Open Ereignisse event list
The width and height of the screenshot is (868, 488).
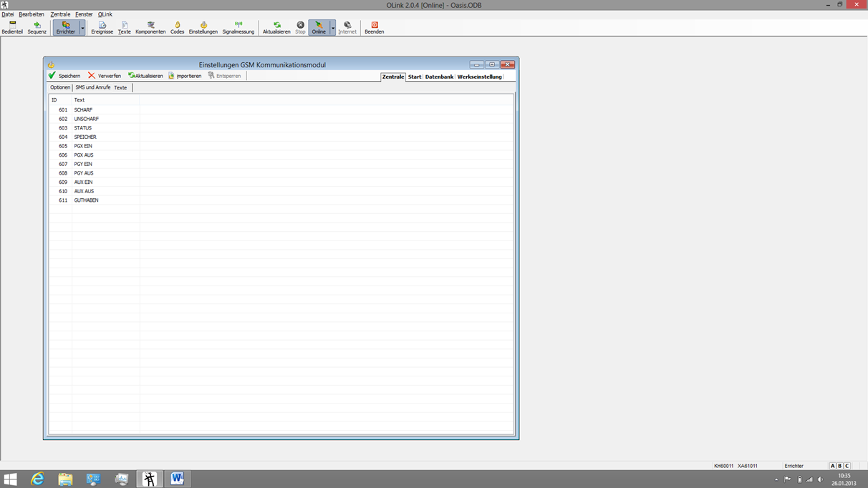[x=102, y=27]
